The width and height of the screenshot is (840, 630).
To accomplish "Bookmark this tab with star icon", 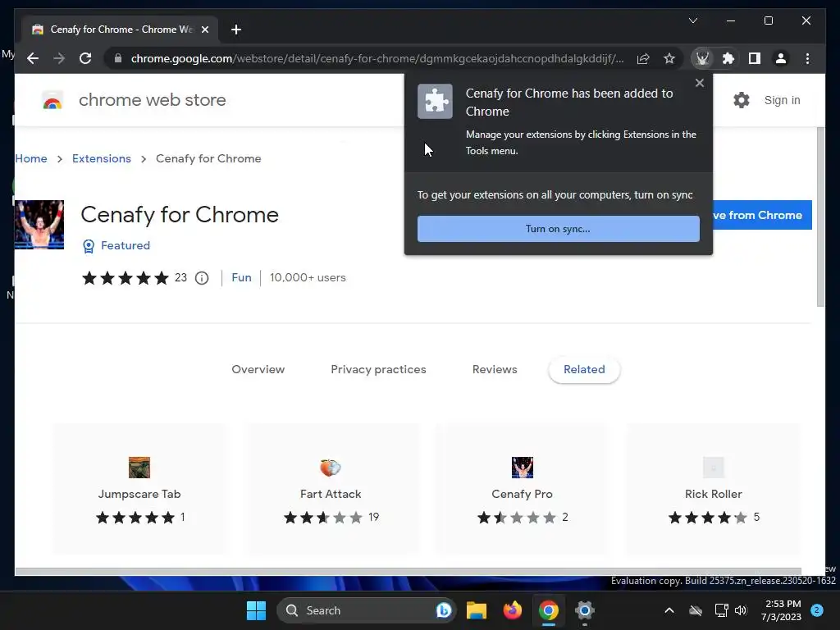I will tap(669, 58).
